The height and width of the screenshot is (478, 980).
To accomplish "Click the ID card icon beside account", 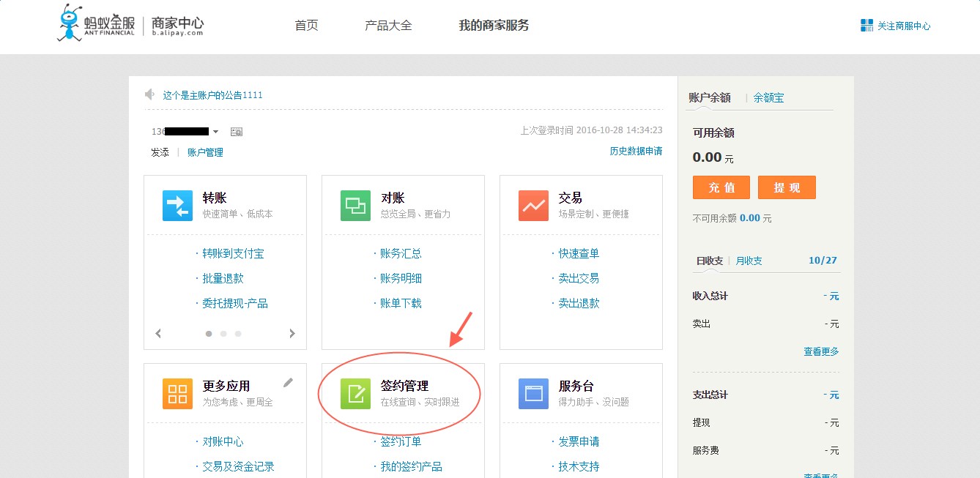I will click(x=236, y=132).
